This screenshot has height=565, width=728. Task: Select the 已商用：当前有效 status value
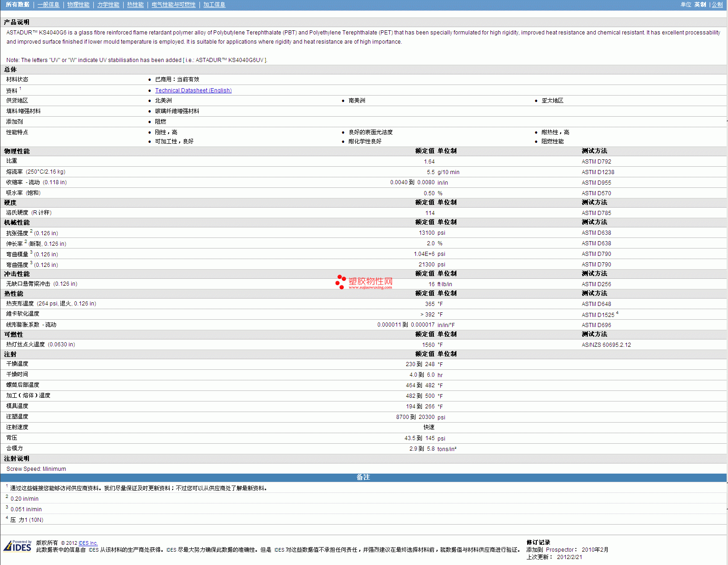point(177,79)
